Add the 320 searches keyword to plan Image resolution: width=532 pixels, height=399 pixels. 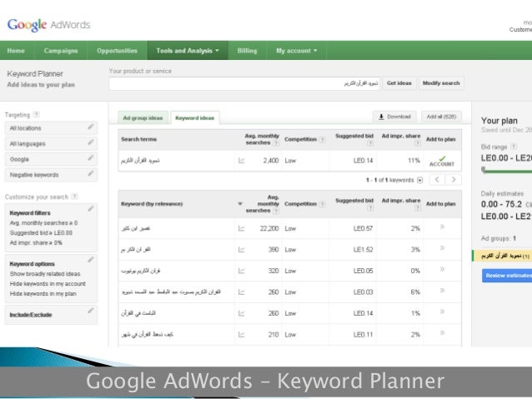442,269
